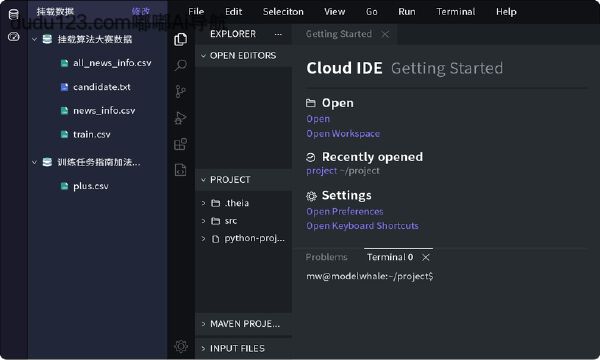The image size is (600, 360).
Task: Click Open Keyboard Shortcuts link
Action: tap(362, 226)
